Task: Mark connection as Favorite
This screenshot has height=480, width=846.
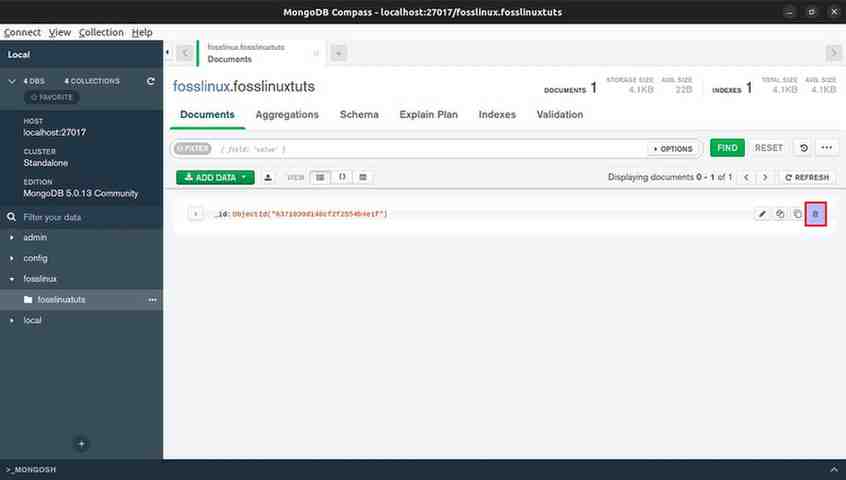Action: point(52,98)
